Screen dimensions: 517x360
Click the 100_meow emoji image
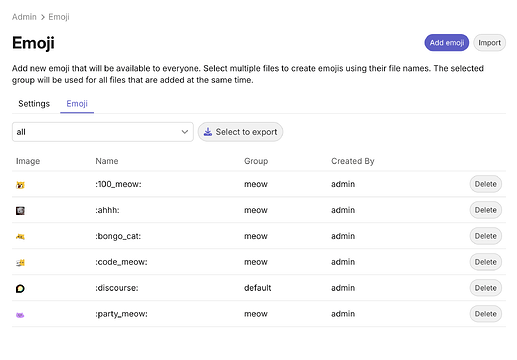click(20, 185)
